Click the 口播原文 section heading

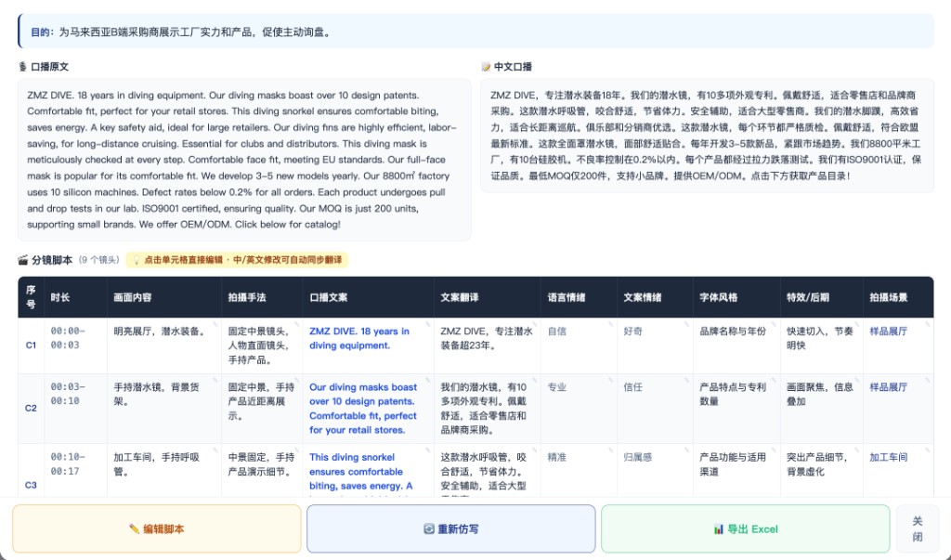[x=50, y=67]
